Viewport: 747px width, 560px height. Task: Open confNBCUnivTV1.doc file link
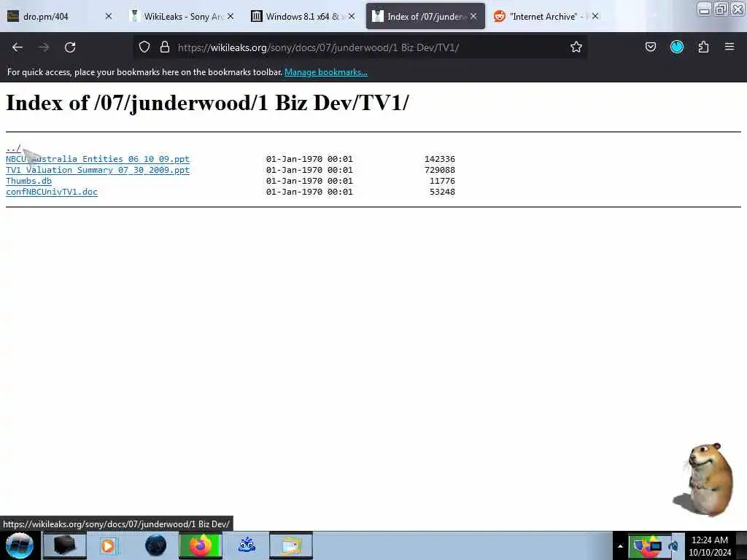click(52, 192)
